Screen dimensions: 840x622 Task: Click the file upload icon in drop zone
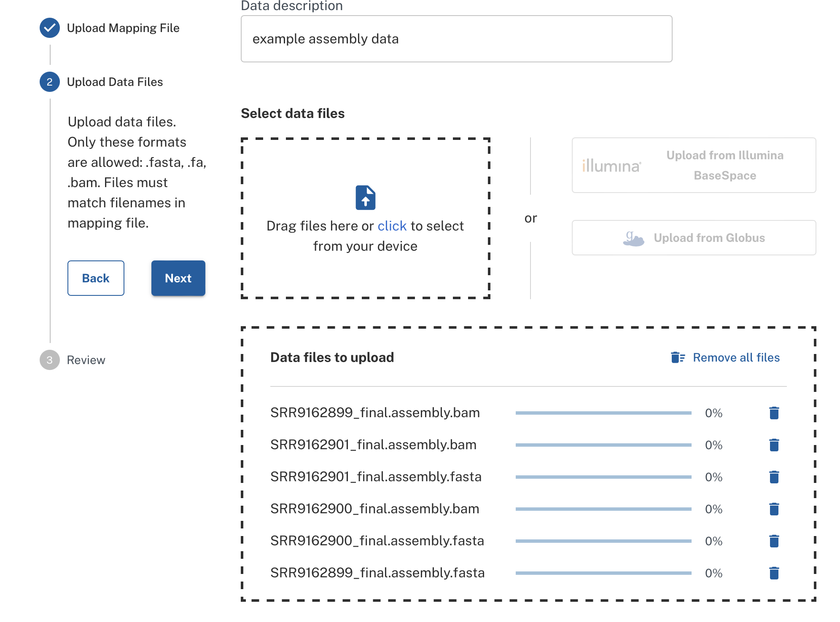[365, 197]
